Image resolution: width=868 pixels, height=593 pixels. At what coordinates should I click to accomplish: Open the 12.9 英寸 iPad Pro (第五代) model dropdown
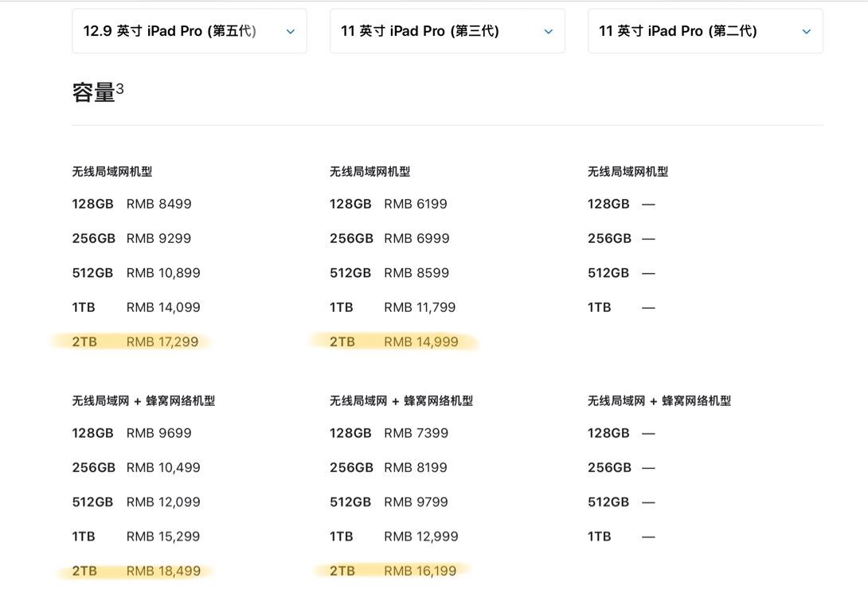190,31
